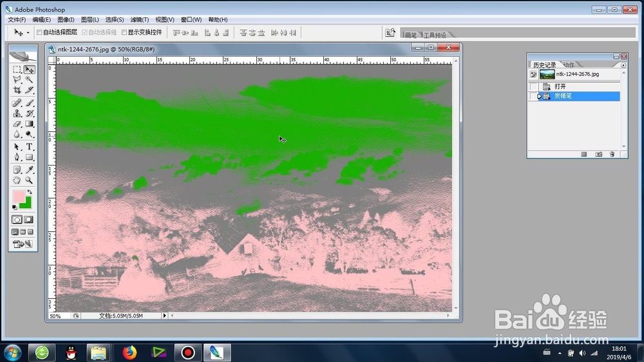Screen dimensions: 644x362
Task: Select the Crop tool
Action: [x=17, y=90]
